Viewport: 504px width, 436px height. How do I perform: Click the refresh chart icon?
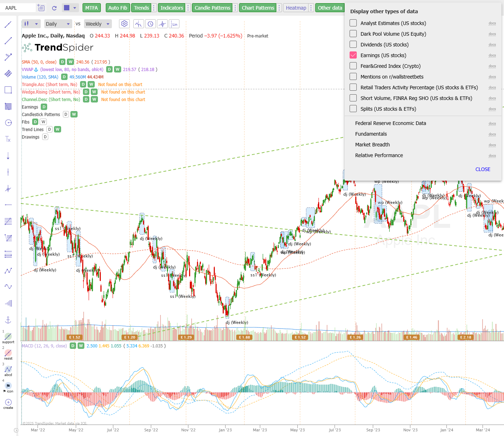pyautogui.click(x=54, y=8)
